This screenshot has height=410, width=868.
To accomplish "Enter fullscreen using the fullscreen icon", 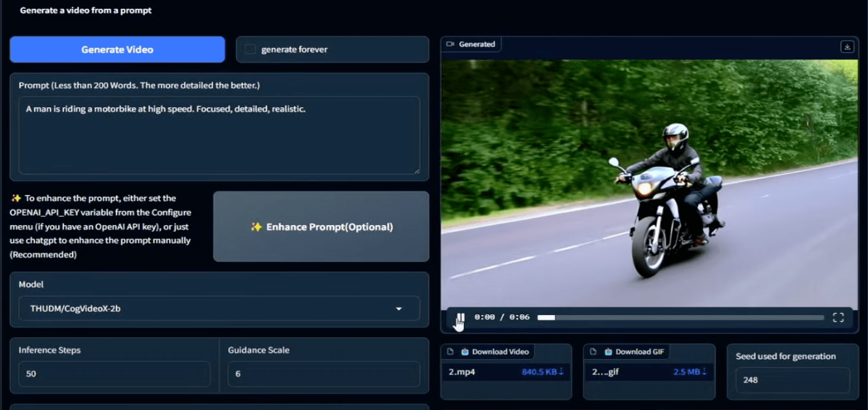I will (x=838, y=317).
